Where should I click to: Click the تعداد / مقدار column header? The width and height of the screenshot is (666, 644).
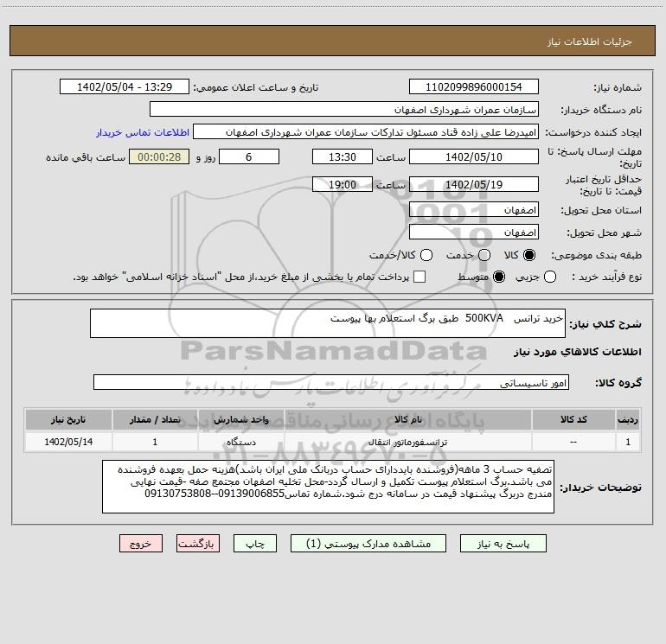[155, 419]
